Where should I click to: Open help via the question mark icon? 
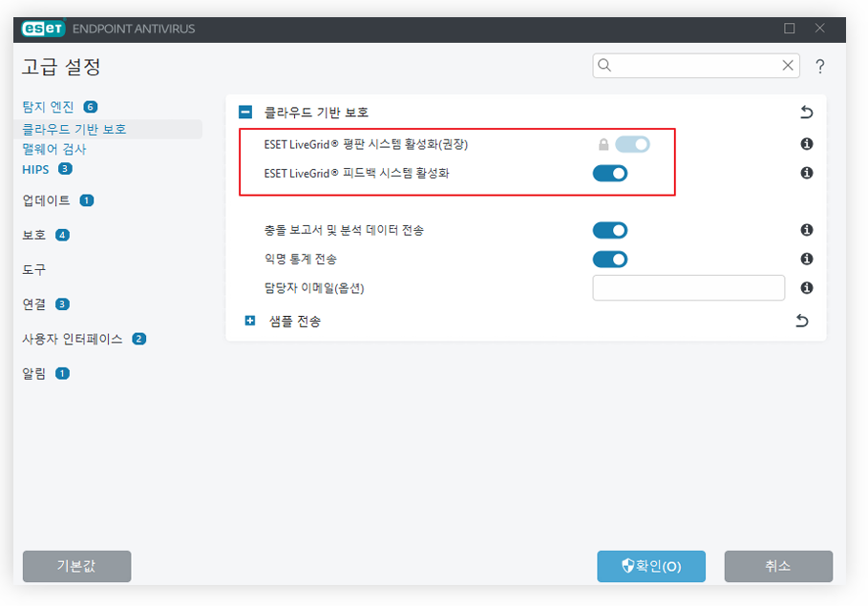(820, 67)
